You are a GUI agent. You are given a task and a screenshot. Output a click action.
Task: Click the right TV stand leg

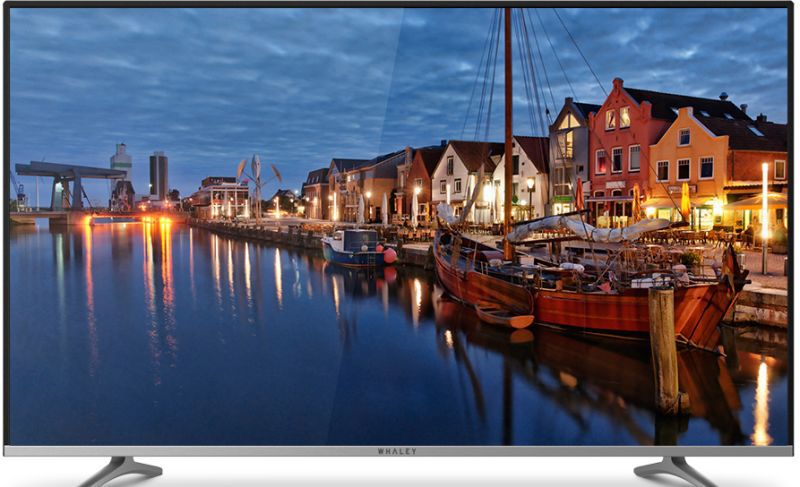tap(674, 470)
